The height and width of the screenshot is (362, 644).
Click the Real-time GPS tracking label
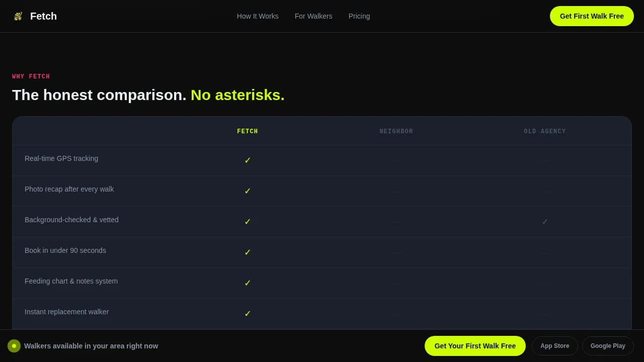[61, 158]
